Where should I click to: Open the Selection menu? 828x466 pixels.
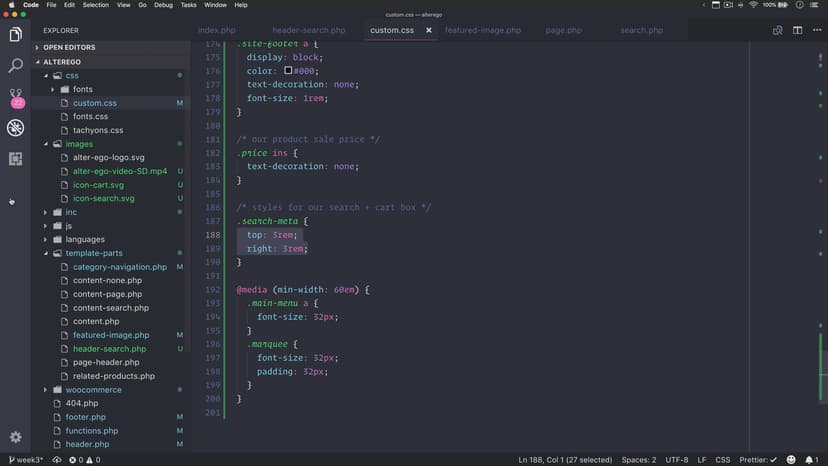[x=96, y=5]
